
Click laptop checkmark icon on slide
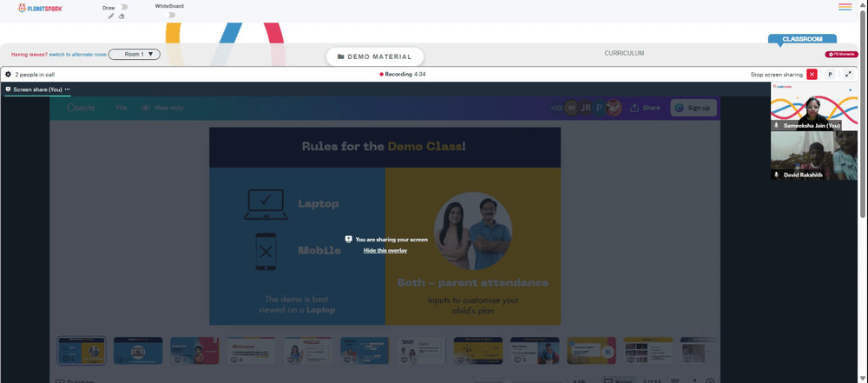pos(266,204)
